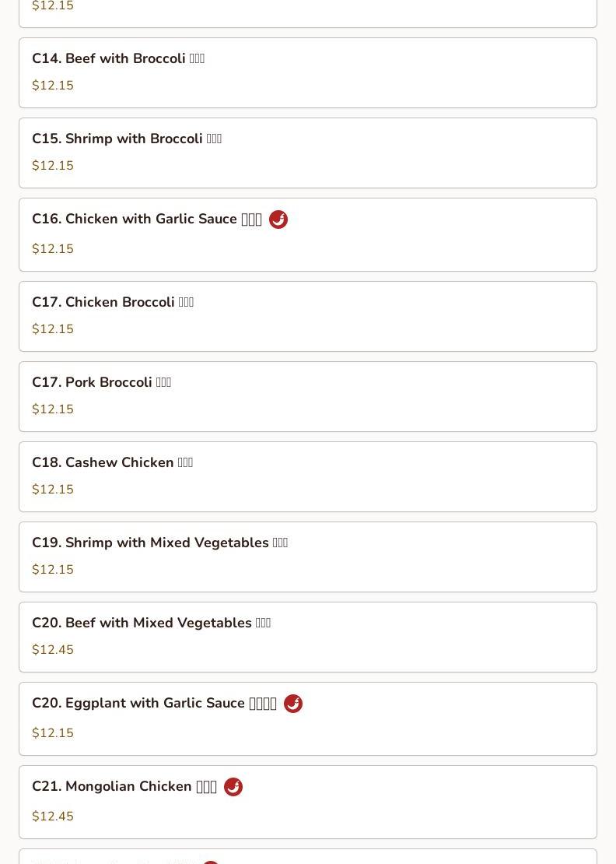Image resolution: width=616 pixels, height=864 pixels.
Task: Select C20. Beef with Mixed Vegetables
Action: (x=151, y=623)
